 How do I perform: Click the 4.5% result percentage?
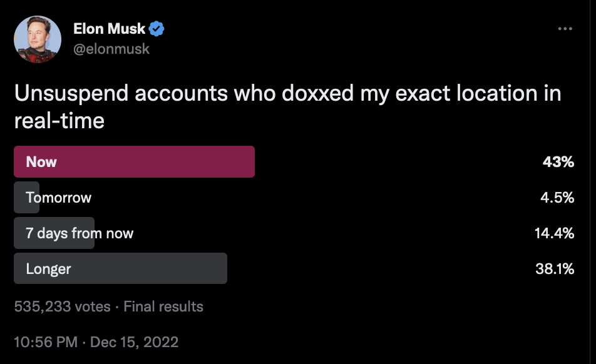click(x=557, y=198)
